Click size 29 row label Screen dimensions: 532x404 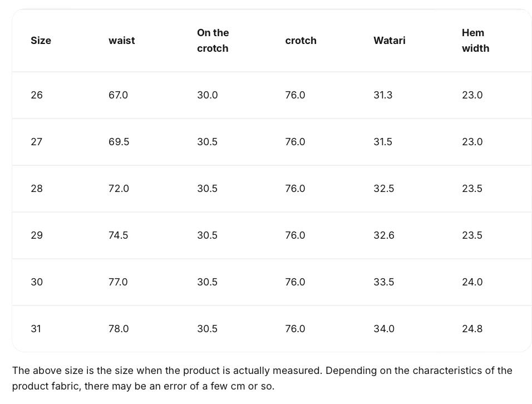(x=37, y=235)
